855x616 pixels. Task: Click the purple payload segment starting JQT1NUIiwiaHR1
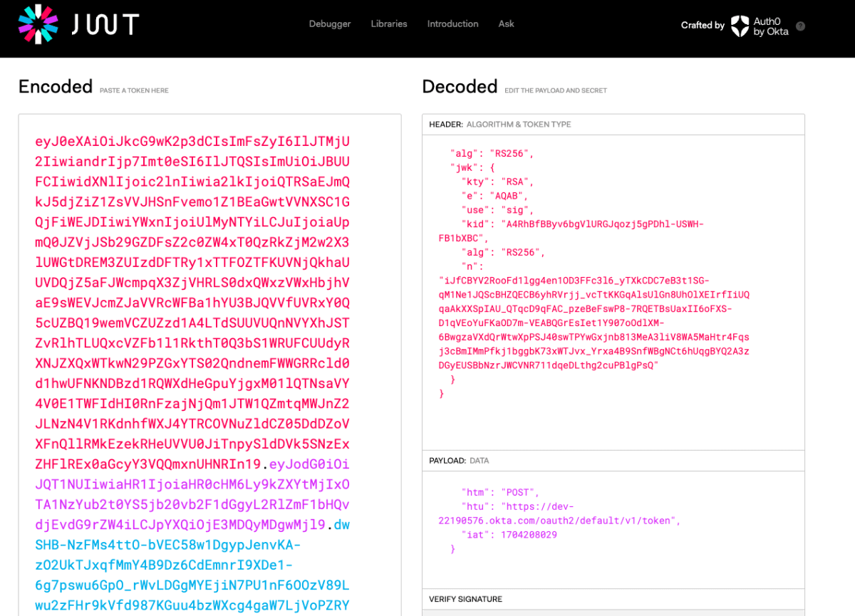[x=192, y=485]
